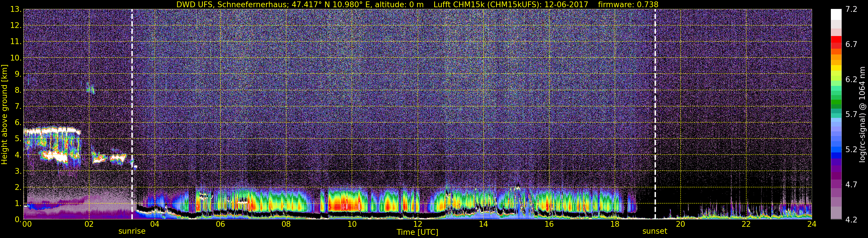
Task: Click the '06' time axis tick label
Action: pos(220,224)
